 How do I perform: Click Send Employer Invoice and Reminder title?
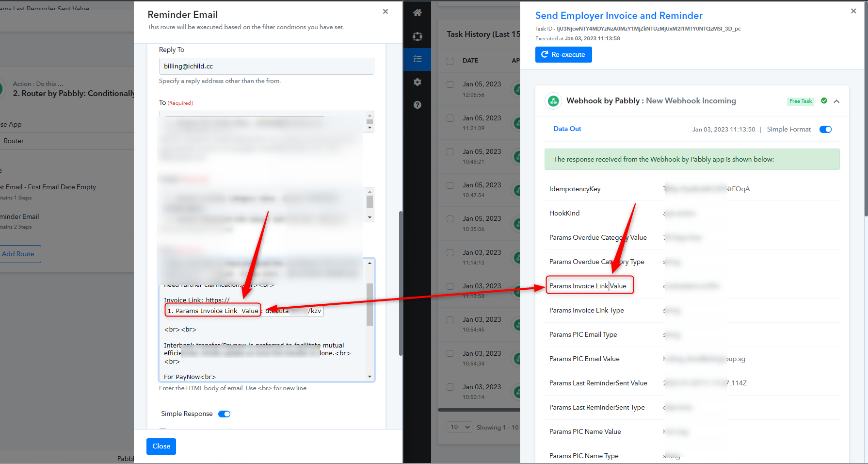pyautogui.click(x=619, y=16)
